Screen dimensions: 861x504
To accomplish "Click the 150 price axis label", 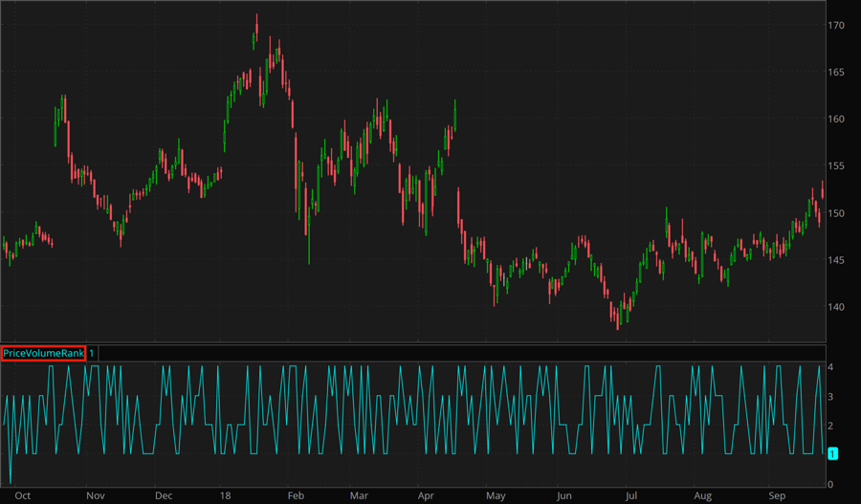I will pyautogui.click(x=836, y=213).
